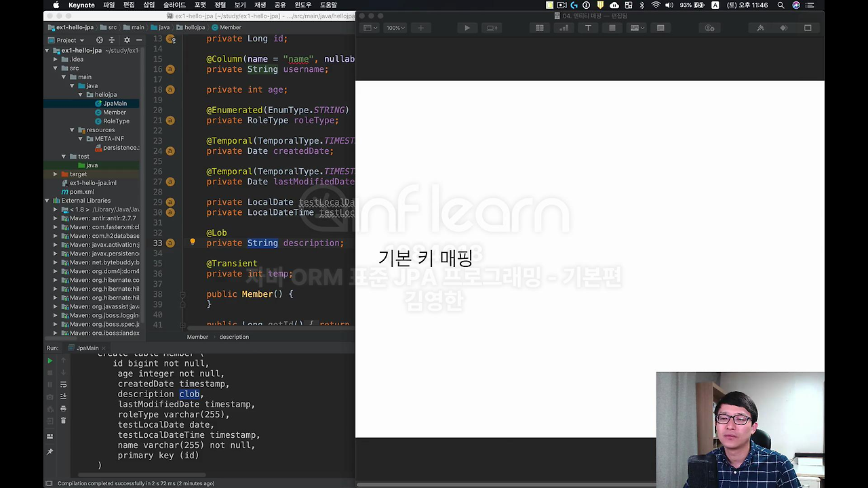Collapse the resources folder

click(x=72, y=129)
